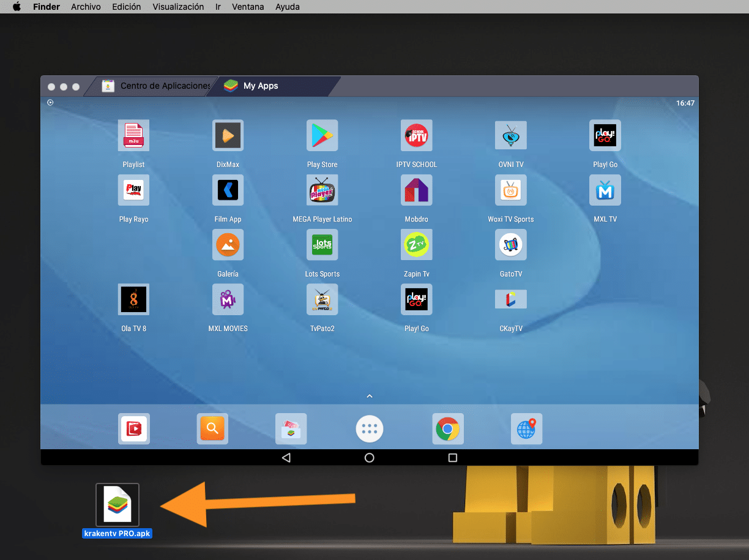The height and width of the screenshot is (560, 749).
Task: Open the Mobdro app
Action: 417,190
